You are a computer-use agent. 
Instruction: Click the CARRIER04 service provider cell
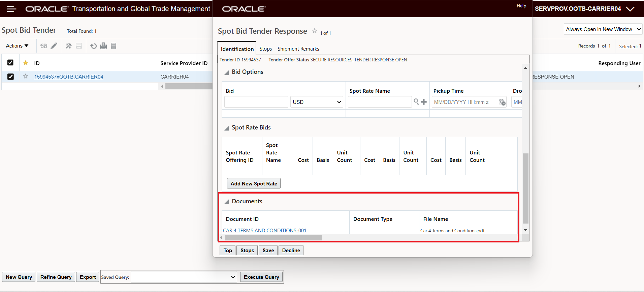(174, 77)
